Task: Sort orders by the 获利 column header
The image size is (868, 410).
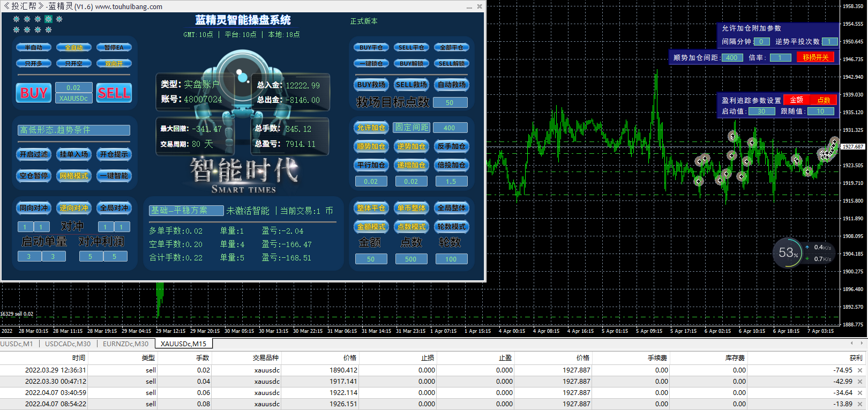Action: click(856, 357)
